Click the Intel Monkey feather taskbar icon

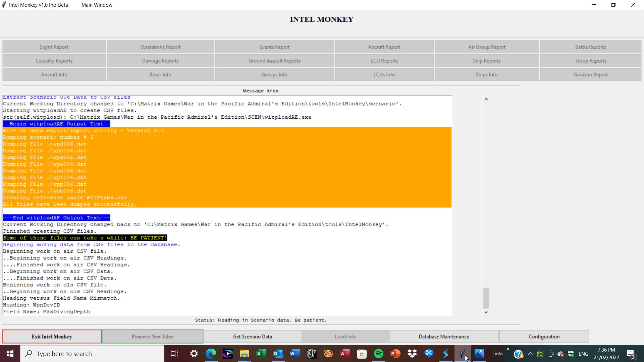[x=462, y=354]
